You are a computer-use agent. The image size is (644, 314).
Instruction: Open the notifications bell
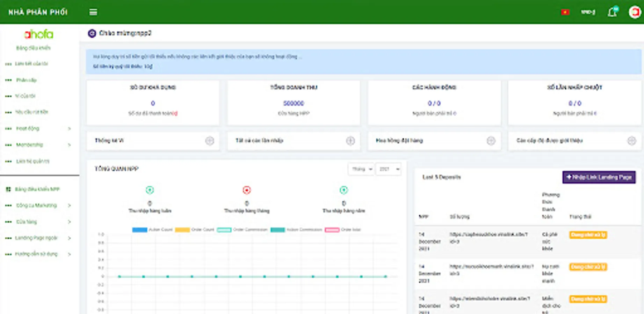tap(612, 12)
